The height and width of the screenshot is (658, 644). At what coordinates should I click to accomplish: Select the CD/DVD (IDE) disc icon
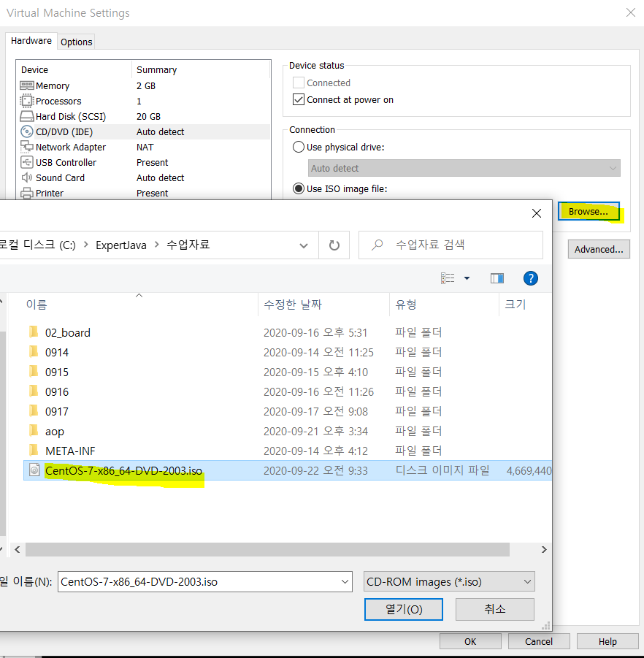pos(27,131)
